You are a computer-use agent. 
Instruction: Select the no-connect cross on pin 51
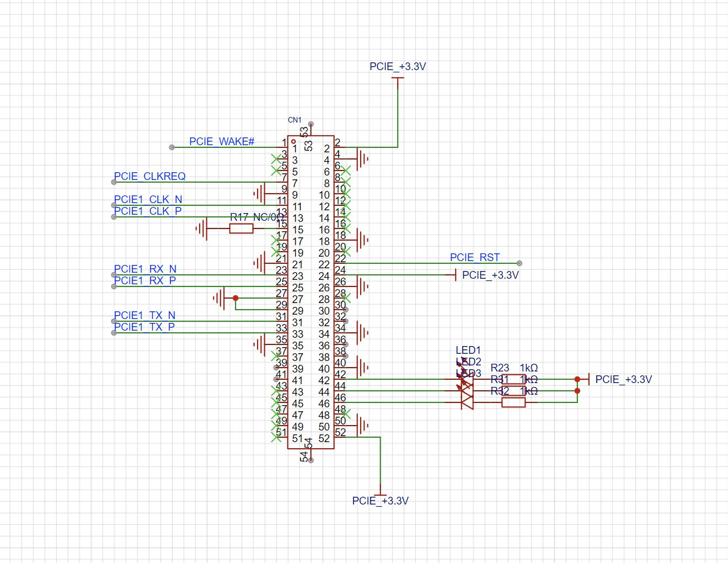click(x=276, y=437)
